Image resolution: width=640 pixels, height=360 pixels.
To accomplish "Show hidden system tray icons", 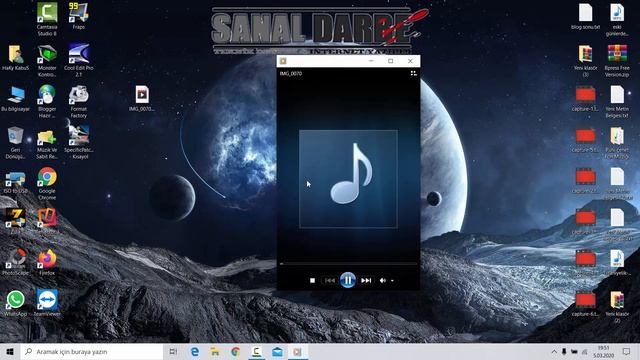I will (x=554, y=351).
